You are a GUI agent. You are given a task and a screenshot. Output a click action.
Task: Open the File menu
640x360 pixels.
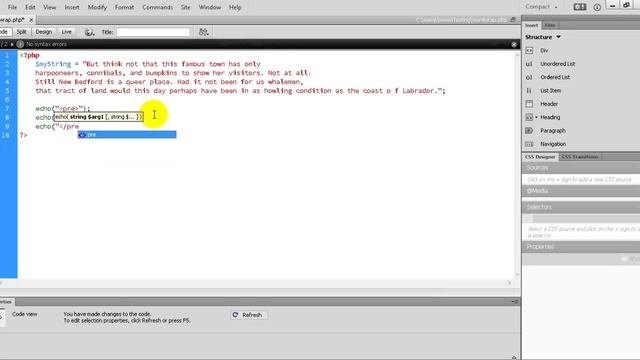point(12,7)
